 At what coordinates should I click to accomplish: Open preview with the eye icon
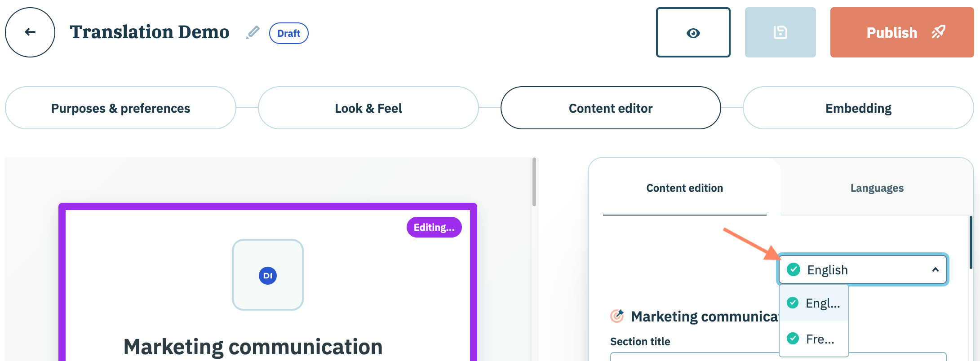693,33
